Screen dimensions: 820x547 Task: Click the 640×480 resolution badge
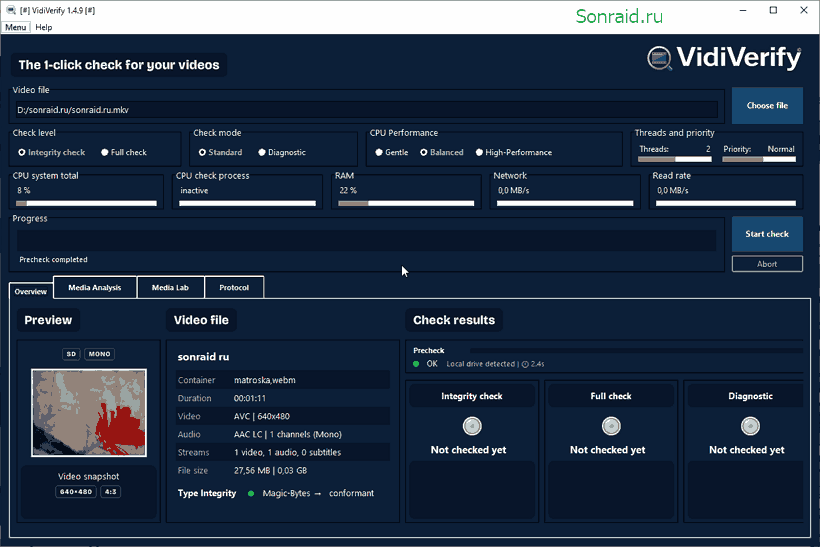click(76, 492)
